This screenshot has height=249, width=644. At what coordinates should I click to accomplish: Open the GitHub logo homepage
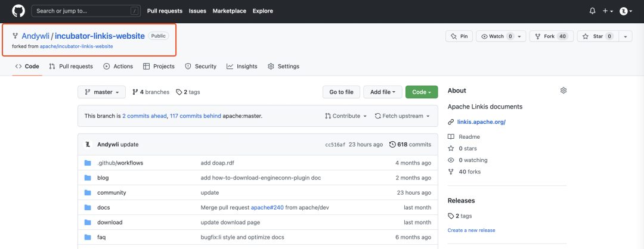[x=18, y=11]
